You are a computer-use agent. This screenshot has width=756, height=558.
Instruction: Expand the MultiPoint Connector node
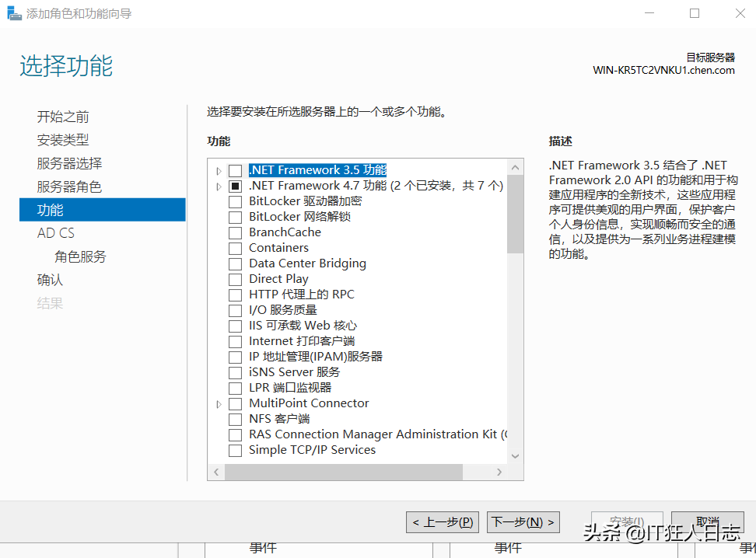[219, 404]
